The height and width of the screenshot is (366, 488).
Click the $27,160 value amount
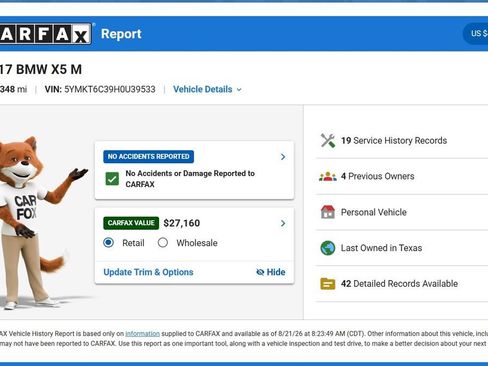pos(182,223)
